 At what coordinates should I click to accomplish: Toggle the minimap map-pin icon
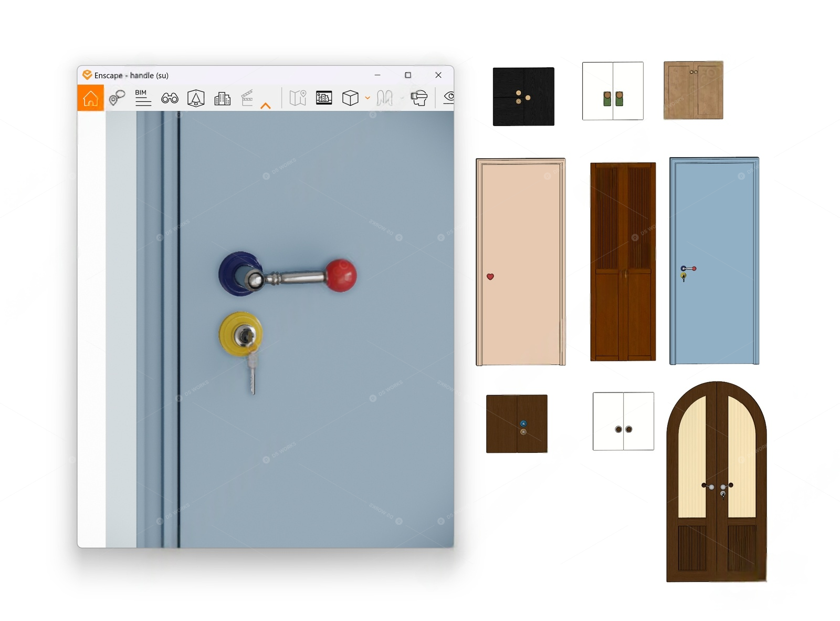click(x=298, y=98)
